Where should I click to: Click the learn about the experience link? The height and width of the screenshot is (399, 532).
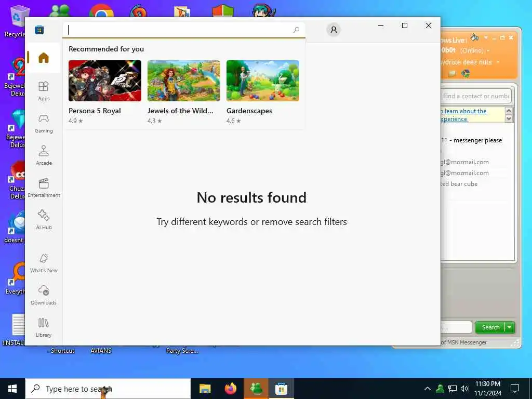(x=464, y=115)
